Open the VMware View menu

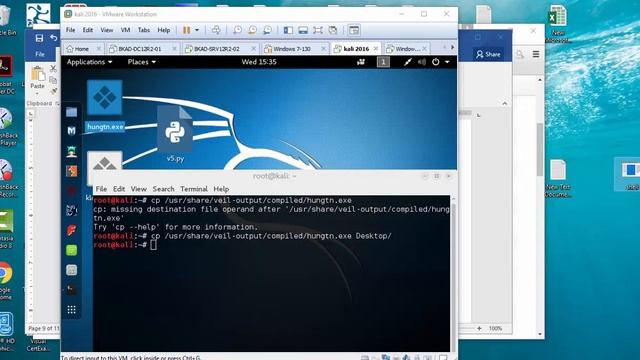tap(107, 30)
